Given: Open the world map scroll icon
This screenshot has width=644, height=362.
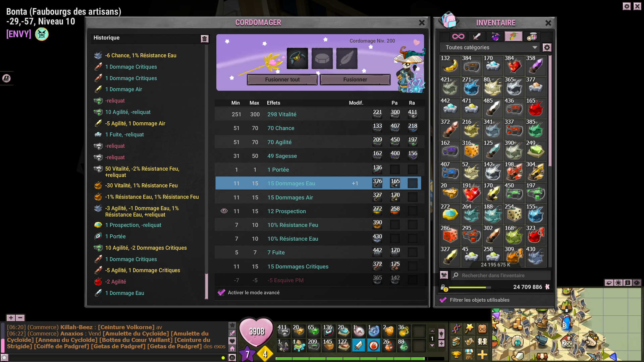Looking at the screenshot, I should coord(469,342).
